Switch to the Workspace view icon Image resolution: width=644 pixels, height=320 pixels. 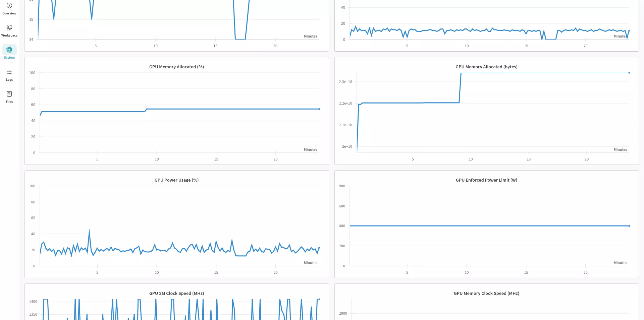pos(9,30)
